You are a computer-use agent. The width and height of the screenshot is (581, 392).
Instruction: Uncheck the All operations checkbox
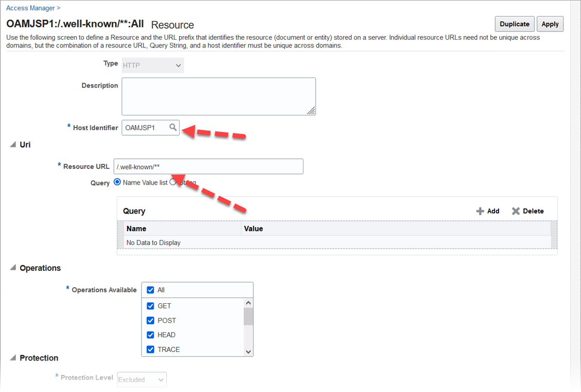(151, 290)
